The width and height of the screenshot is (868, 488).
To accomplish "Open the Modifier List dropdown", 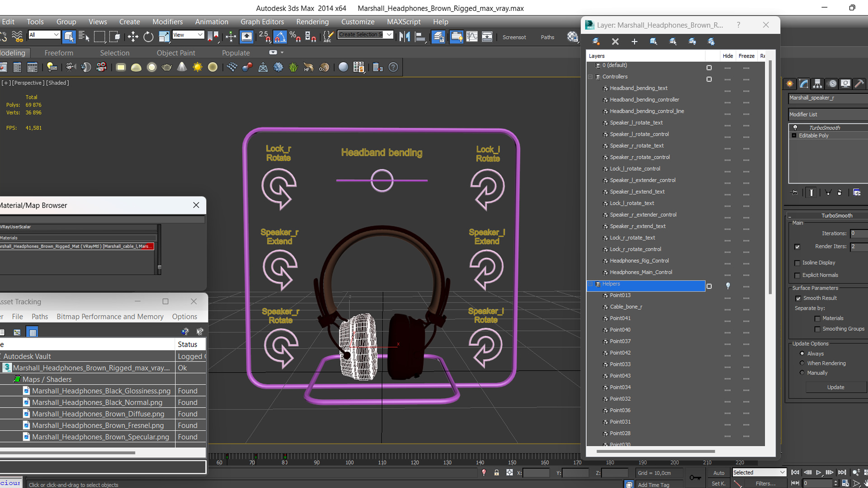I will click(x=828, y=114).
